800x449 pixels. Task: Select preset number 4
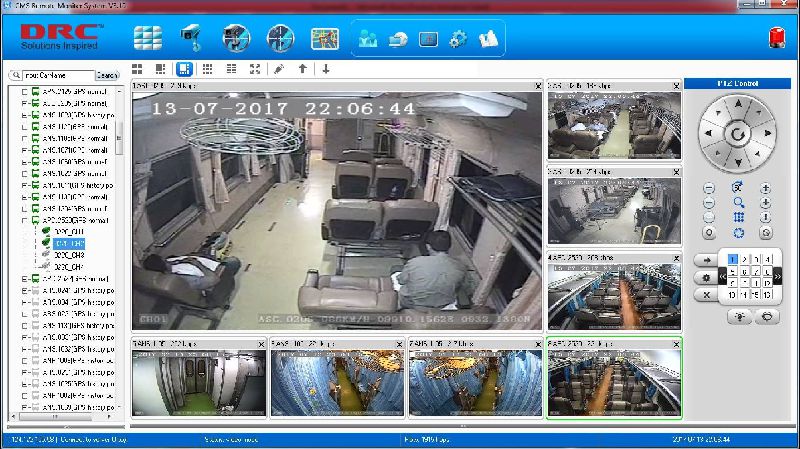point(767,259)
